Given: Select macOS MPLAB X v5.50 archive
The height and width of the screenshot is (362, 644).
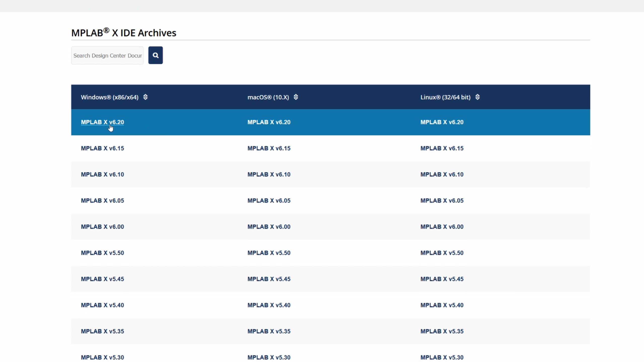Looking at the screenshot, I should click(269, 253).
